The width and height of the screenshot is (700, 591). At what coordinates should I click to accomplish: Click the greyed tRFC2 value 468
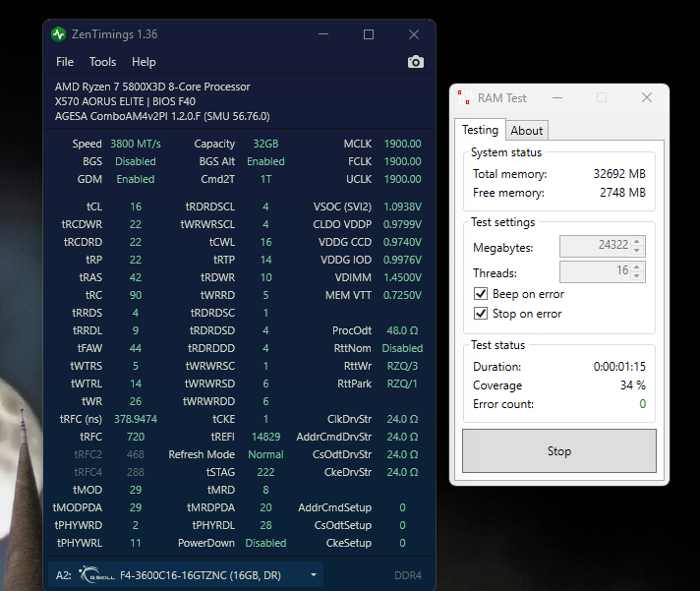click(x=136, y=454)
